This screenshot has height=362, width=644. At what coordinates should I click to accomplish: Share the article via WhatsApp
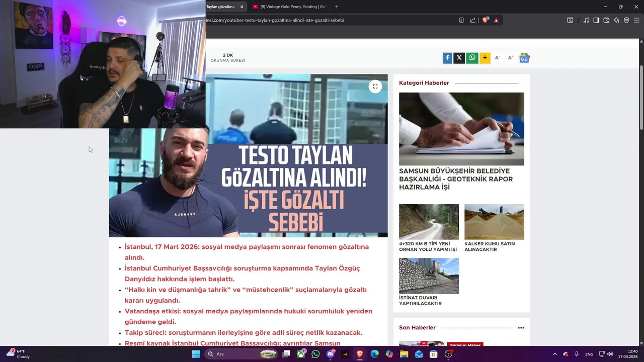click(472, 58)
